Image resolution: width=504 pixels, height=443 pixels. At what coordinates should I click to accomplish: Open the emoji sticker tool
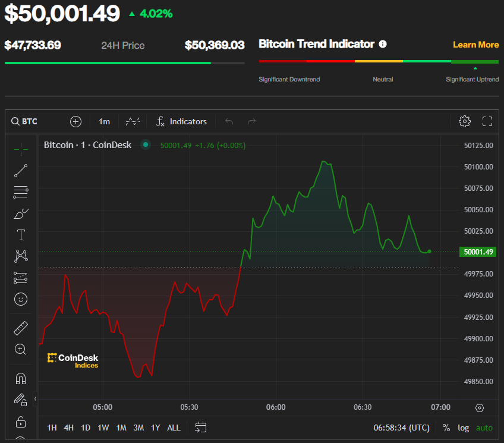click(21, 299)
